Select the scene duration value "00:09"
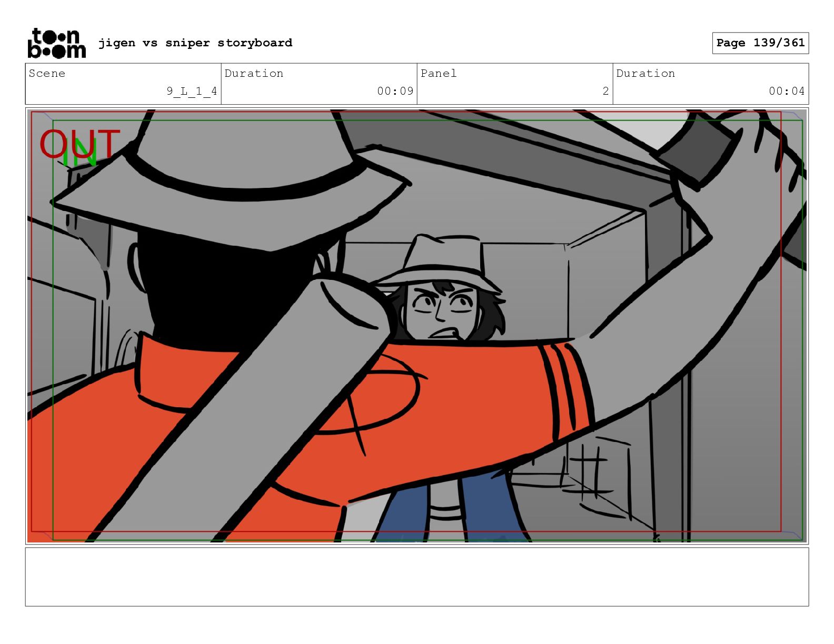The width and height of the screenshot is (834, 644). pos(395,91)
